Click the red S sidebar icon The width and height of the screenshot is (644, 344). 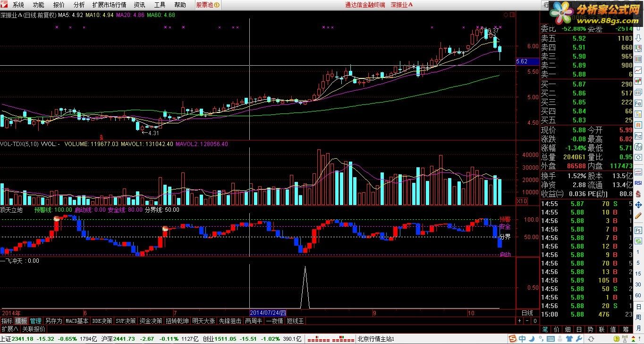coord(638,194)
